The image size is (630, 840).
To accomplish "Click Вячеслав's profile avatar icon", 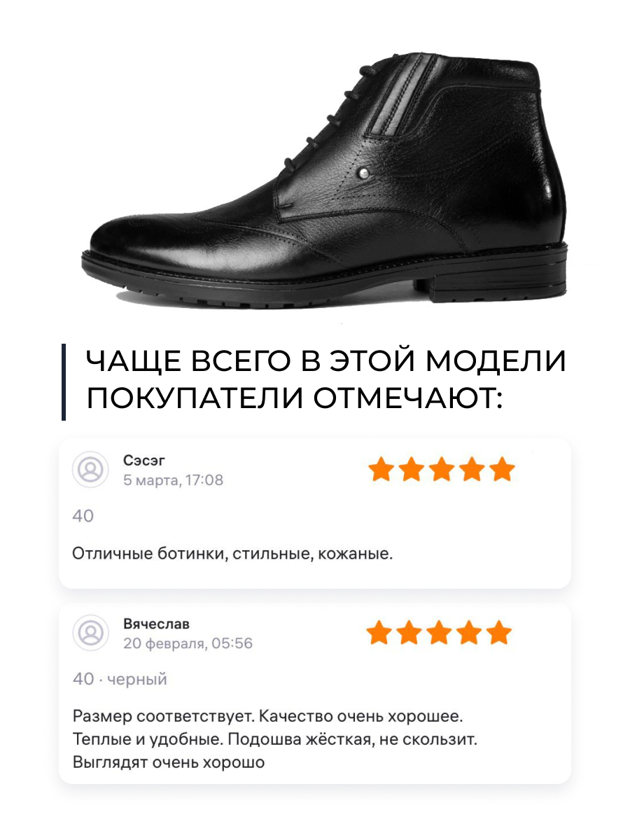I will 90,633.
